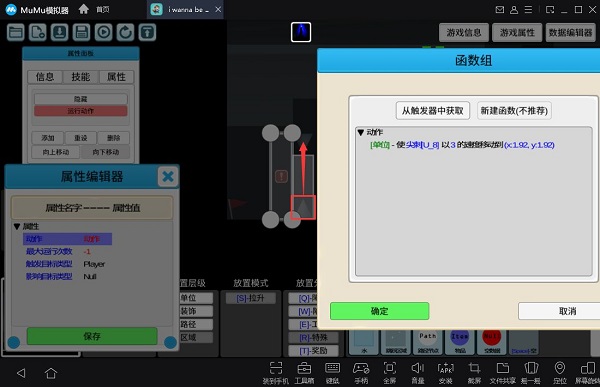
Task: Open the folder icon in top toolbar
Action: coord(16,33)
